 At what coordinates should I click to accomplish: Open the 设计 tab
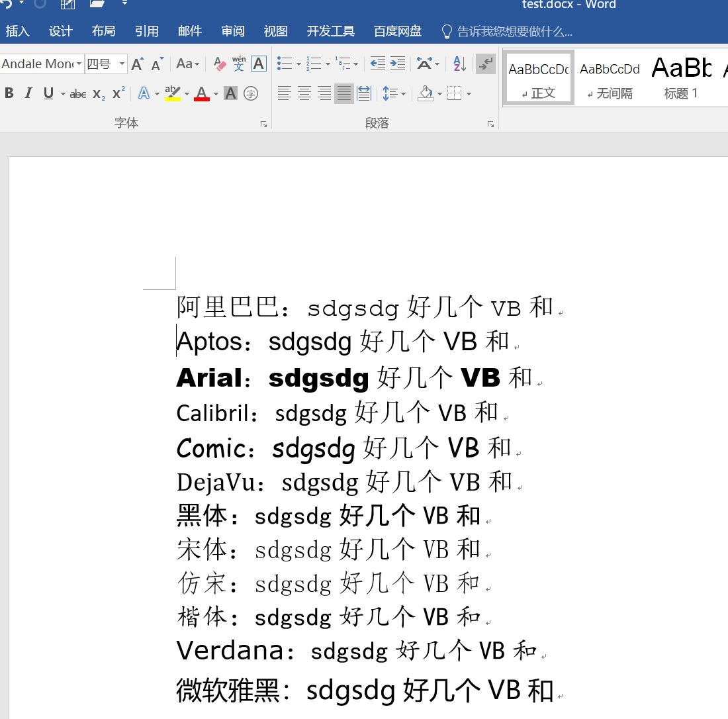coord(60,31)
